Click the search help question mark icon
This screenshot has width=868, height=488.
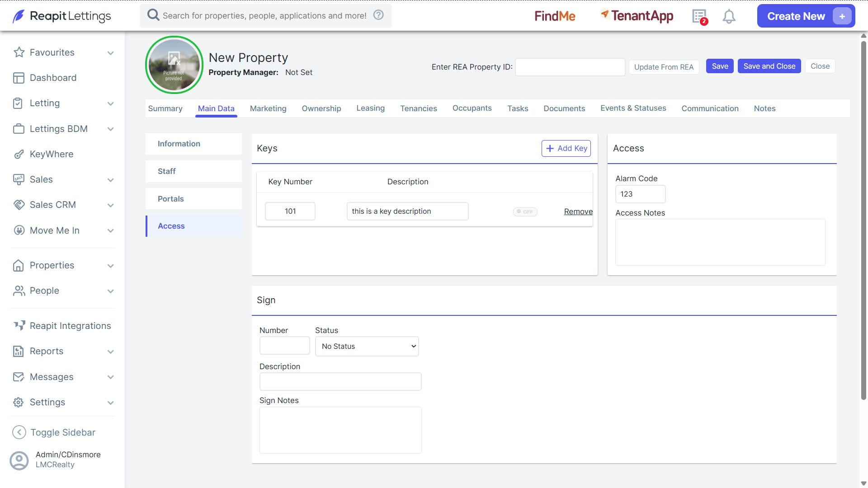(x=378, y=15)
